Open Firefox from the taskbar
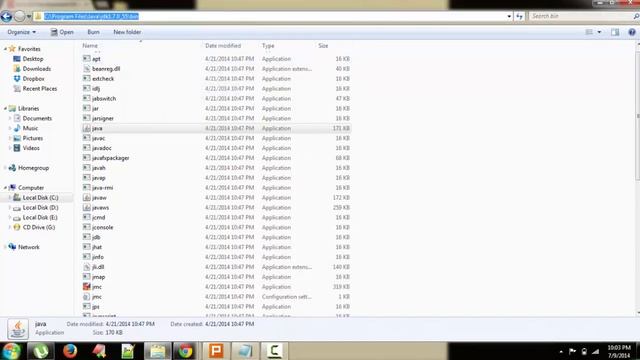Viewport: 640px width, 360px height. point(70,351)
